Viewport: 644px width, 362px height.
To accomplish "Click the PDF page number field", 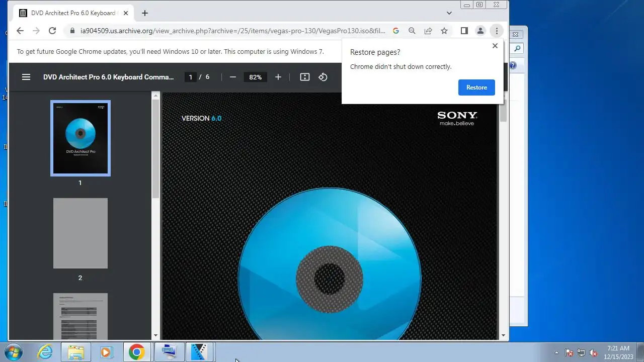I will 190,77.
